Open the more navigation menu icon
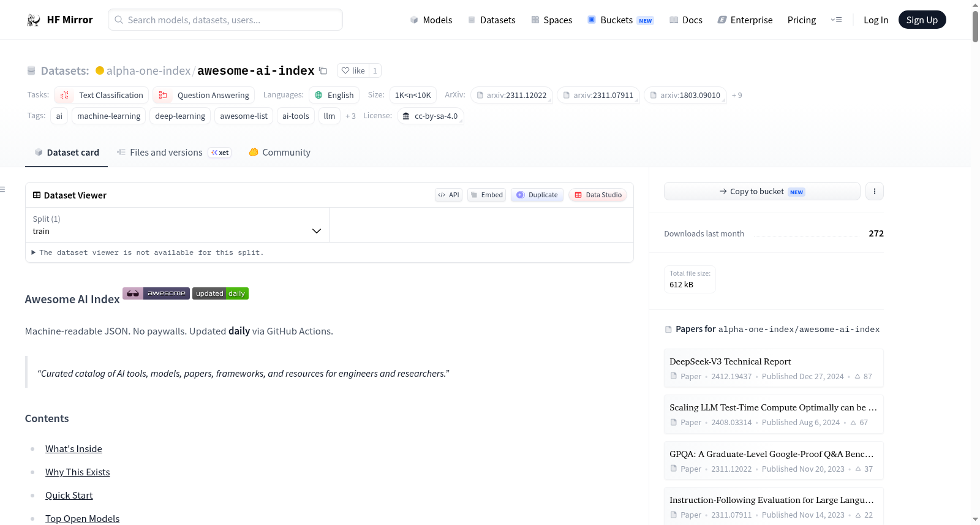Viewport: 980px width, 525px height. [836, 20]
